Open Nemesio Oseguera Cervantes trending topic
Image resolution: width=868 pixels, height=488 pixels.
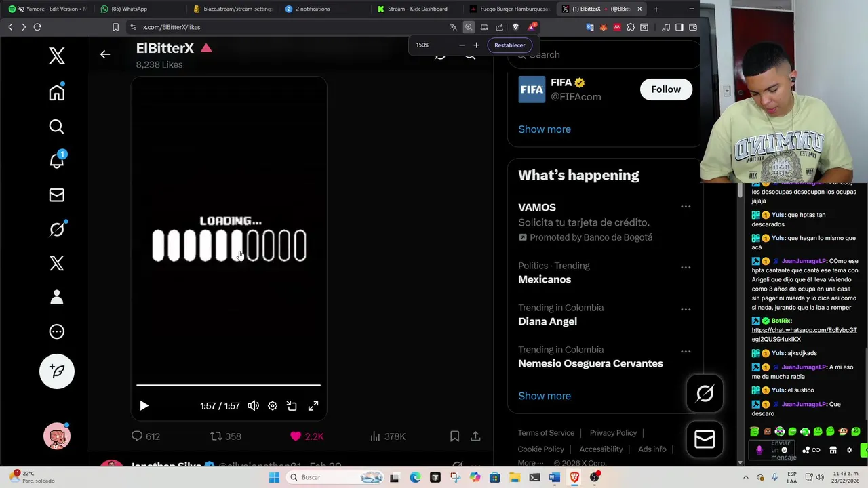click(x=591, y=363)
